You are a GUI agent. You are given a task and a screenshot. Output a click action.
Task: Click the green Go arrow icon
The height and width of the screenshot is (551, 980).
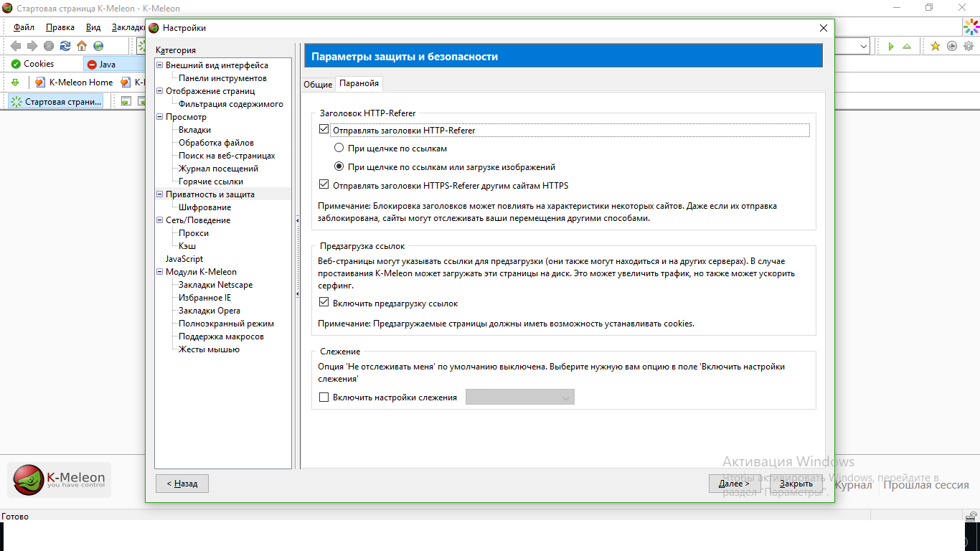(x=890, y=46)
